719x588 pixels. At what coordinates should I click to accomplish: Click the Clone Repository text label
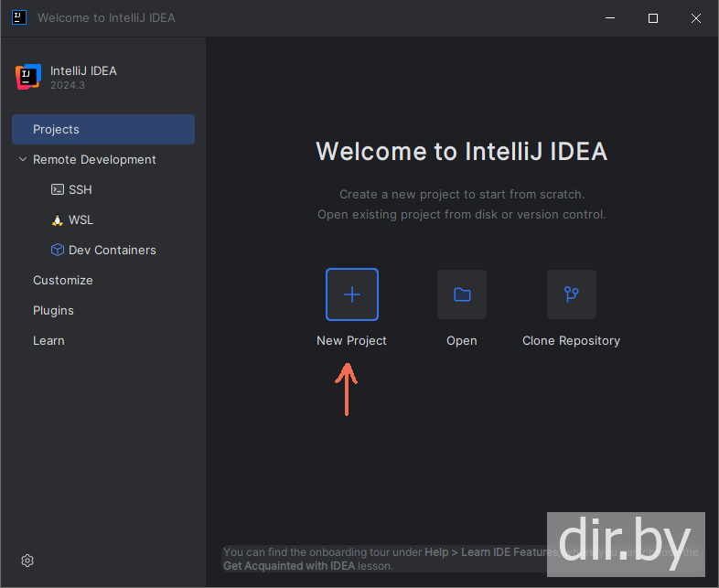click(571, 341)
